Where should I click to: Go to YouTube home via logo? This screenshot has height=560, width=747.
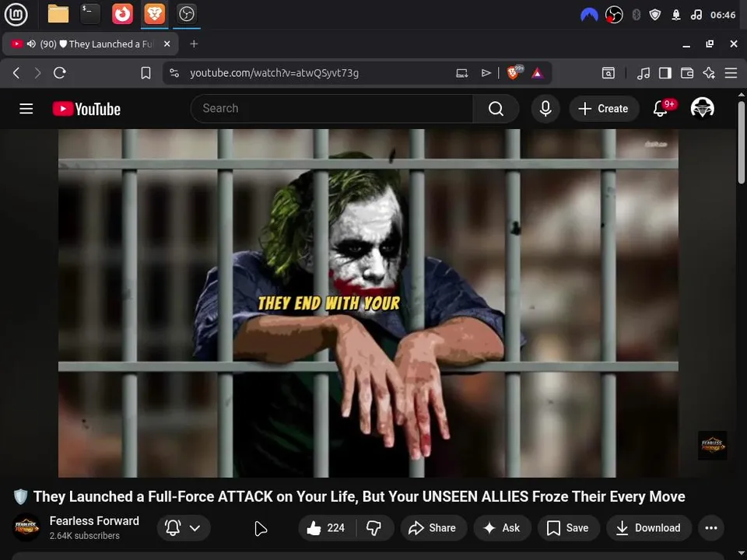(x=86, y=109)
